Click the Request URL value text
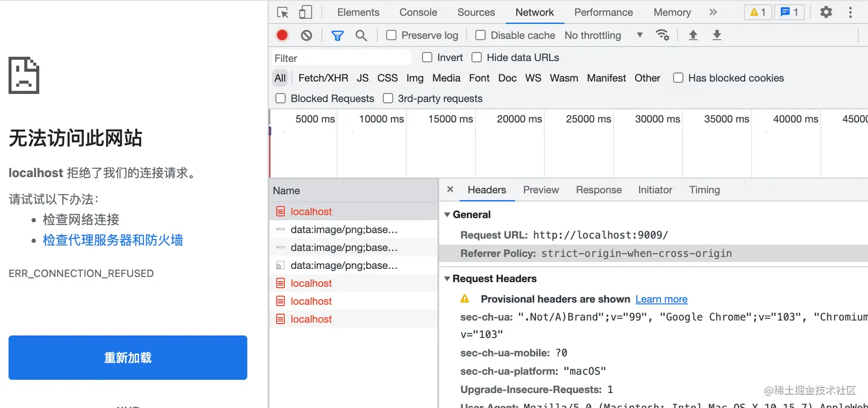868x408 pixels. (x=601, y=235)
